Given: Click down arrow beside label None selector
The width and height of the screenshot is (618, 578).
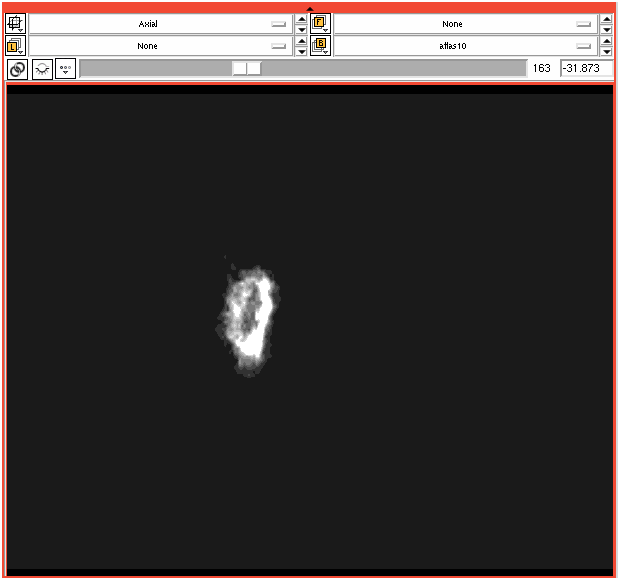Looking at the screenshot, I should [302, 52].
